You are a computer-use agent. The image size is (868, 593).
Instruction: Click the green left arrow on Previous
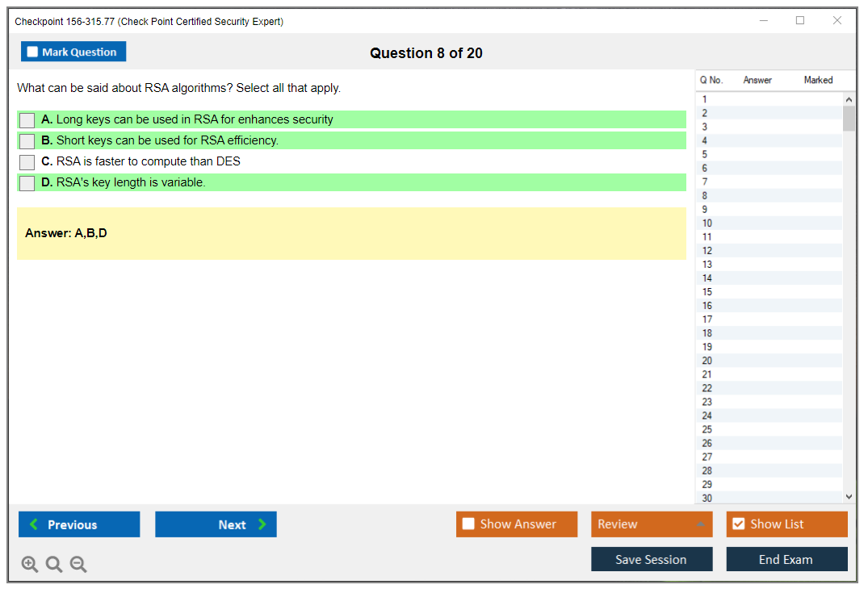[34, 524]
